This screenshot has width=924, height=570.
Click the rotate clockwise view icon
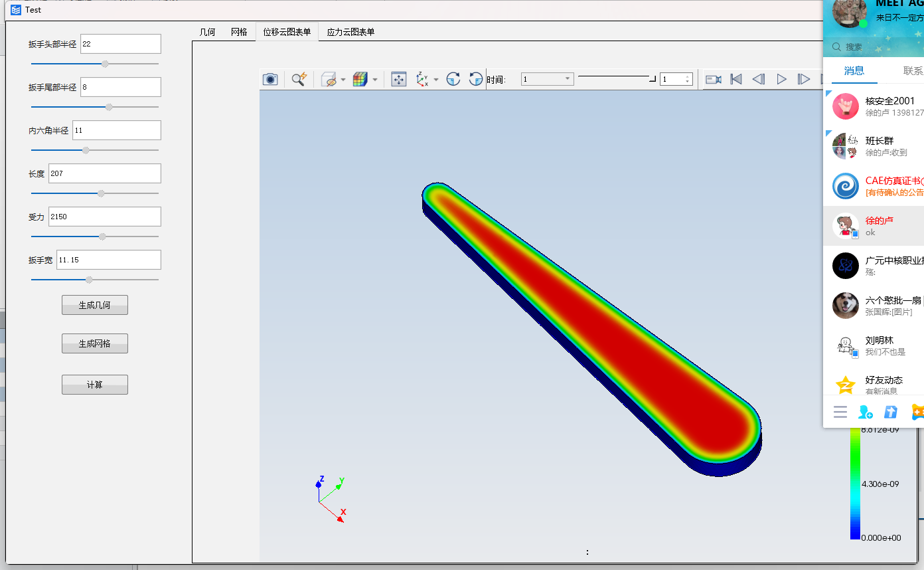tap(453, 79)
